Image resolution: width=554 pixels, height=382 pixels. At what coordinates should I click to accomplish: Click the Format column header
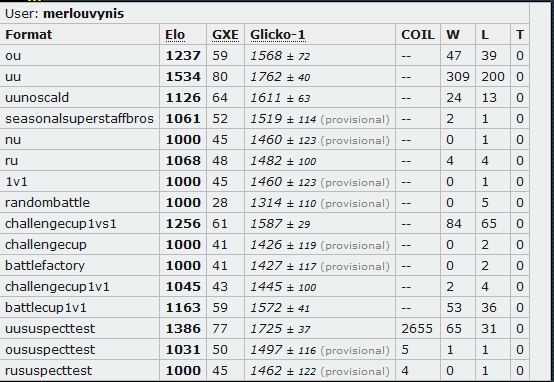point(29,35)
